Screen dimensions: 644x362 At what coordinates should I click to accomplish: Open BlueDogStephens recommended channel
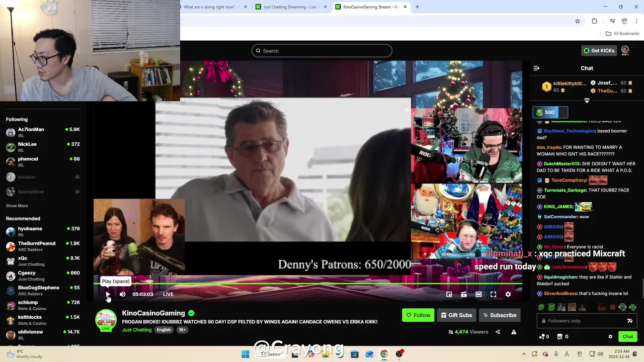coord(43,291)
